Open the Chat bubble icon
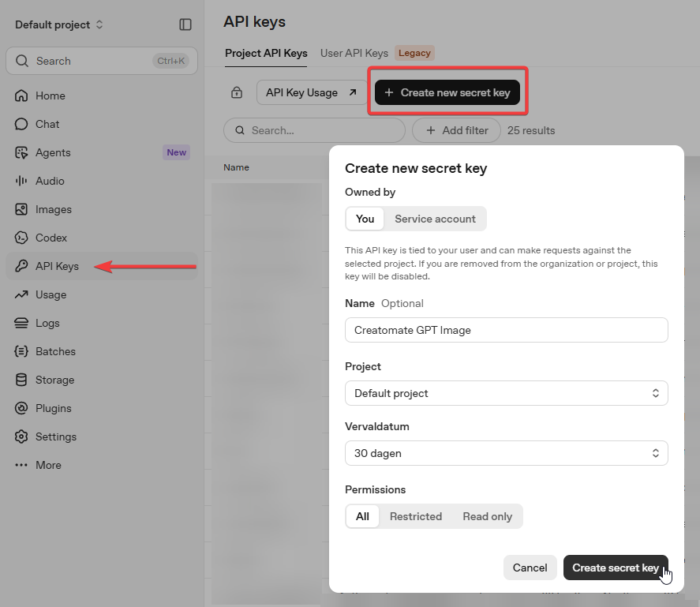Screen dimensions: 700x607 [x=21, y=124]
